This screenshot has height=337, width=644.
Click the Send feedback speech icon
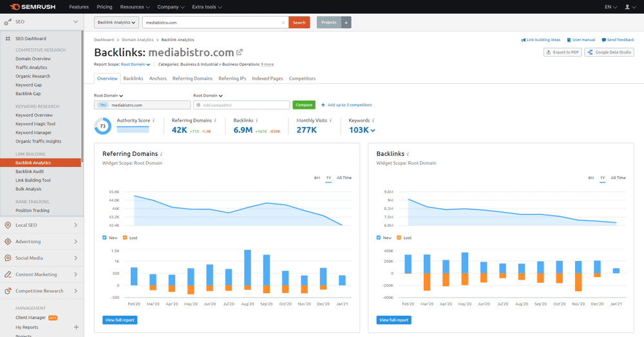[604, 40]
